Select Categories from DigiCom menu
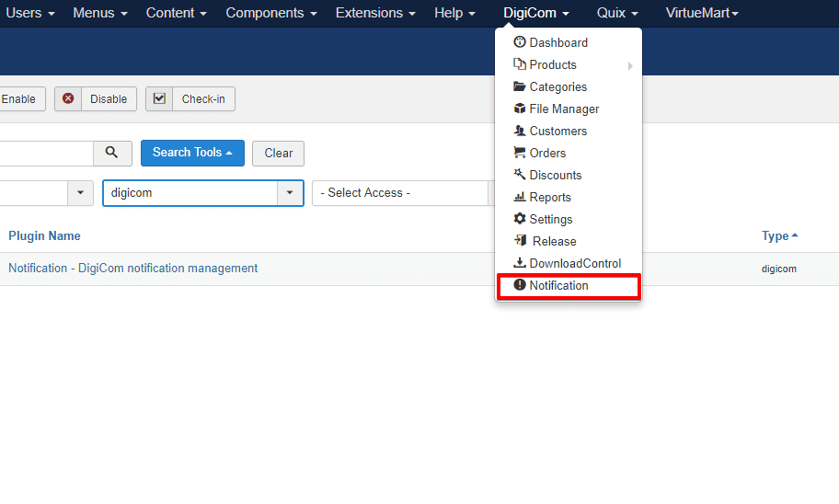 coord(557,86)
